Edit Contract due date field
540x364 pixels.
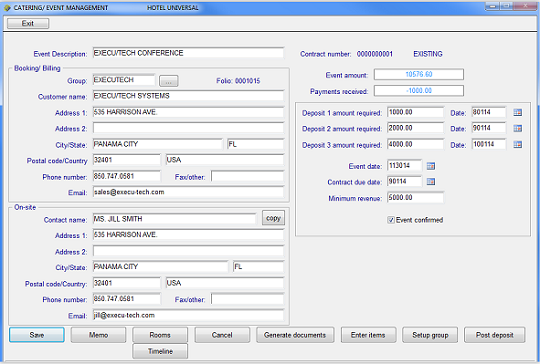[404, 181]
